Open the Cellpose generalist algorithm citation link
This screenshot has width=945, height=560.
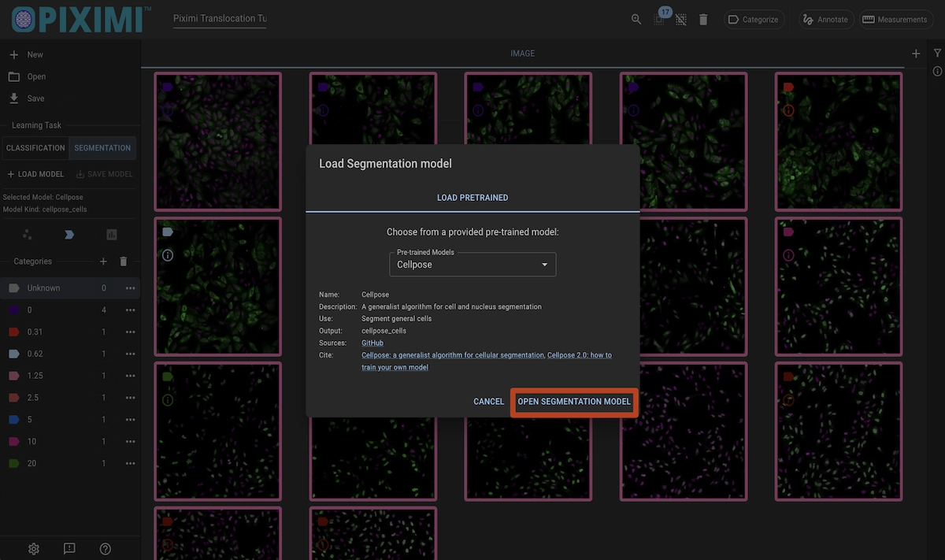pyautogui.click(x=453, y=355)
